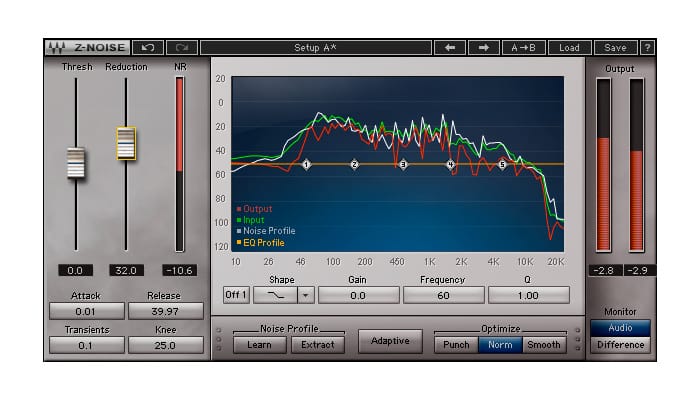Click the NR value readout -10.6
Screen dimensions: 700x400
coord(179,270)
